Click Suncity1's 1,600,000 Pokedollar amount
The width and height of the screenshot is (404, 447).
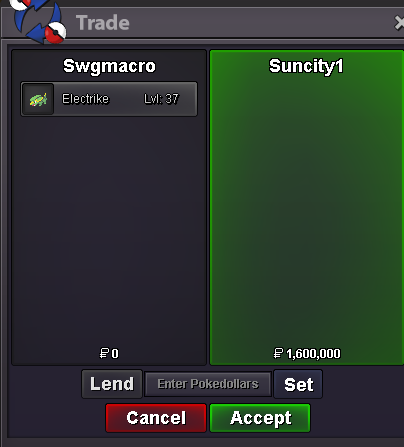coord(313,353)
